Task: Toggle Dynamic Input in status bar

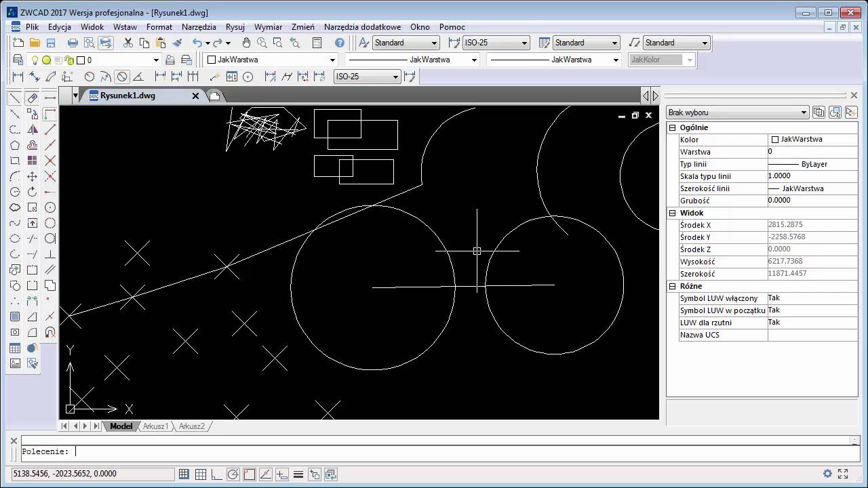Action: [282, 474]
